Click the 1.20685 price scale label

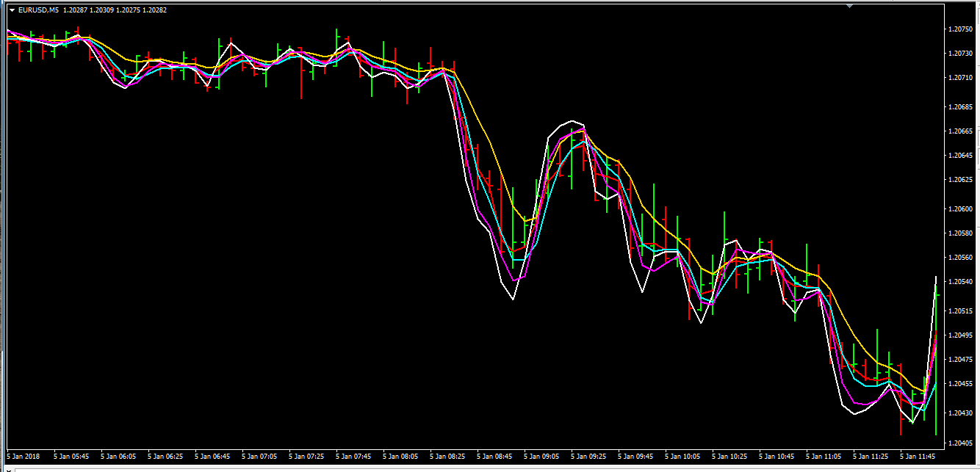pos(960,107)
